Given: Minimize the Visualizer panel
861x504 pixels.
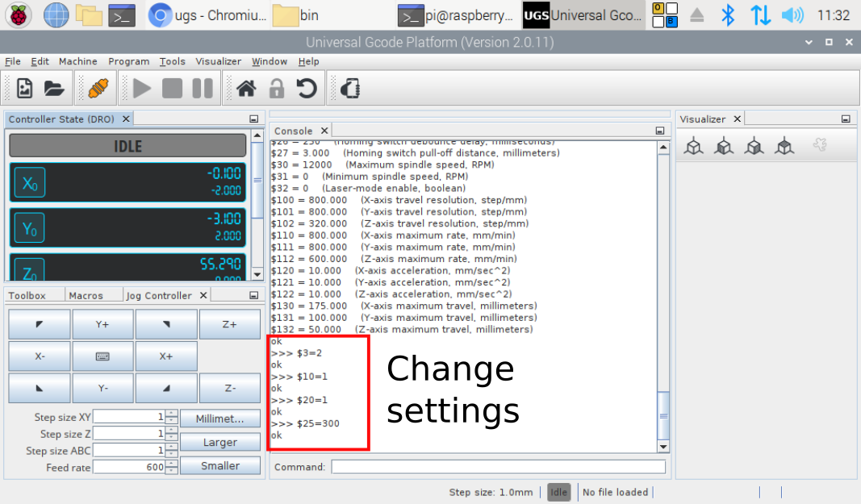Looking at the screenshot, I should [x=846, y=119].
